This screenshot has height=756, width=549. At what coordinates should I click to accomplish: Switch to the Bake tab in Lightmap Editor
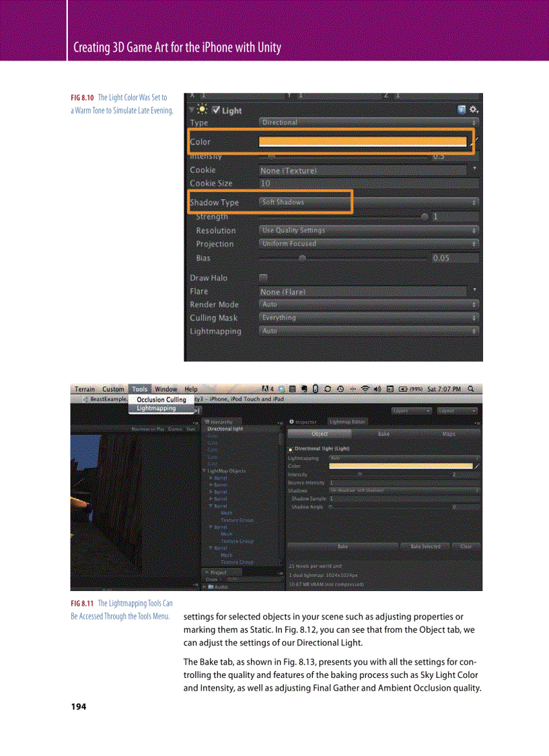click(383, 434)
